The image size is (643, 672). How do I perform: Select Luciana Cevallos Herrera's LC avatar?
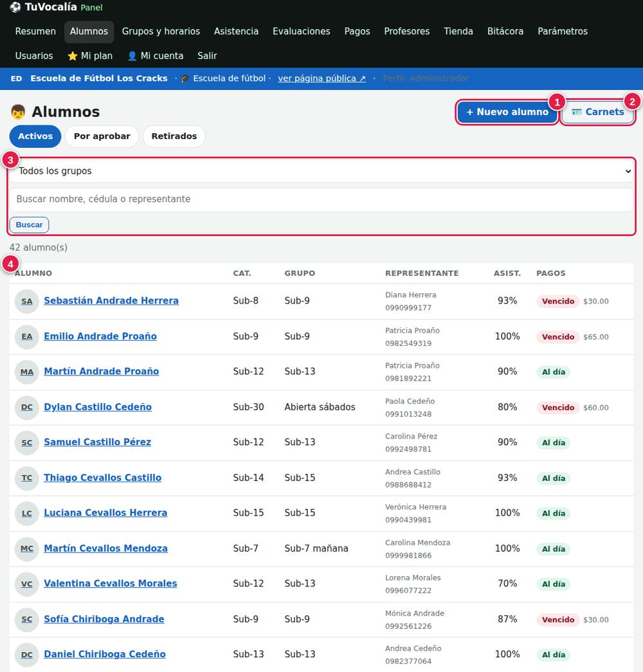(x=26, y=513)
